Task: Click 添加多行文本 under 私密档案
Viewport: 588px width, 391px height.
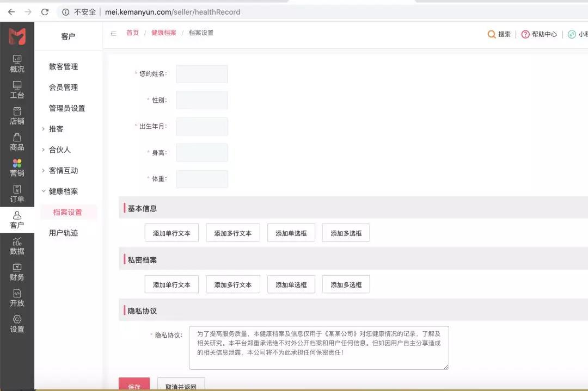Action: (233, 284)
